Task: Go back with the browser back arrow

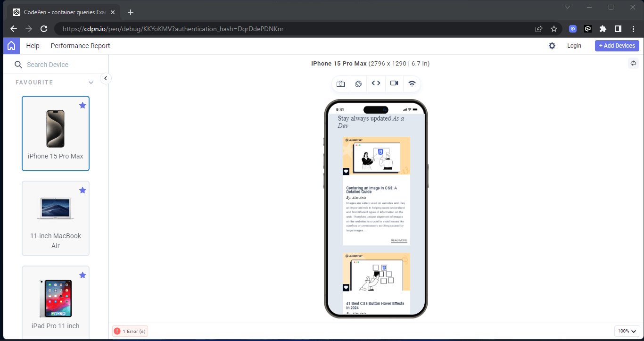Action: pyautogui.click(x=13, y=29)
